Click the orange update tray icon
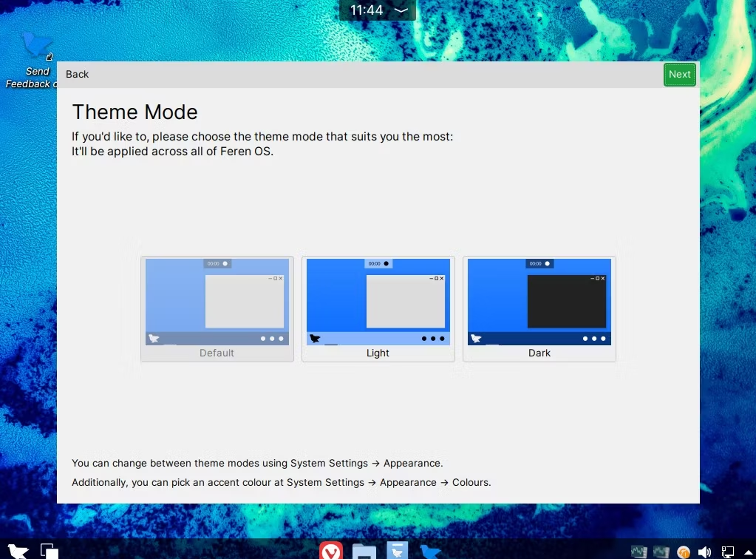This screenshot has width=756, height=559. tap(683, 552)
